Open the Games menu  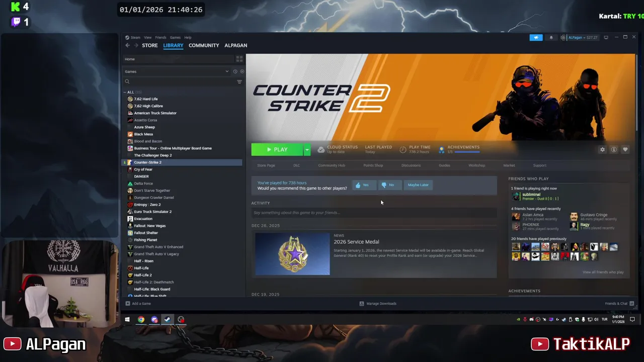click(175, 38)
